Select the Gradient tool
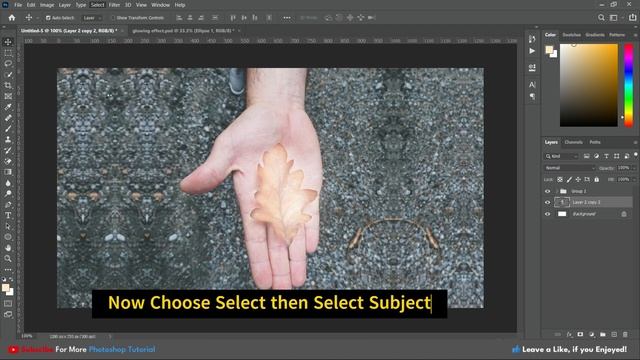This screenshot has height=360, width=640. 8,172
